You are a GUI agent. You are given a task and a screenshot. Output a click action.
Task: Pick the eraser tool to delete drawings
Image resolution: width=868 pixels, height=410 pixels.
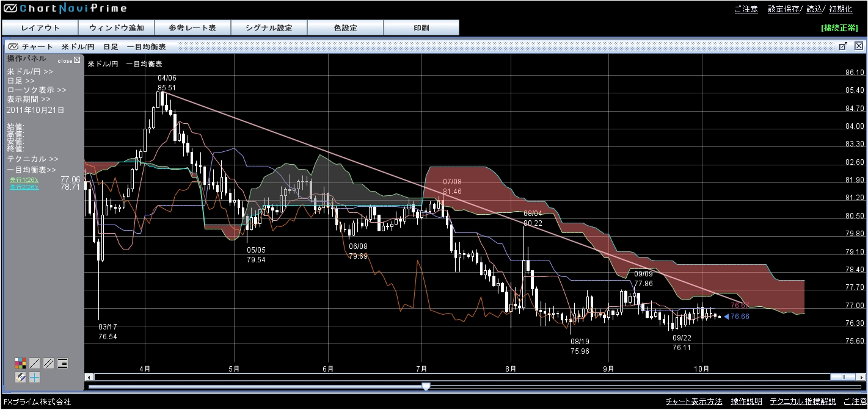pyautogui.click(x=21, y=378)
